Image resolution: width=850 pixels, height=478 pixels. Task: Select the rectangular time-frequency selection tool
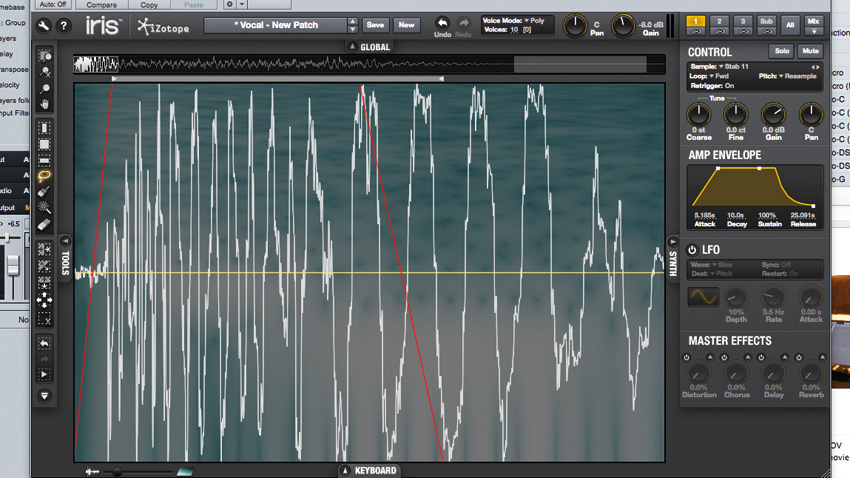pyautogui.click(x=44, y=144)
